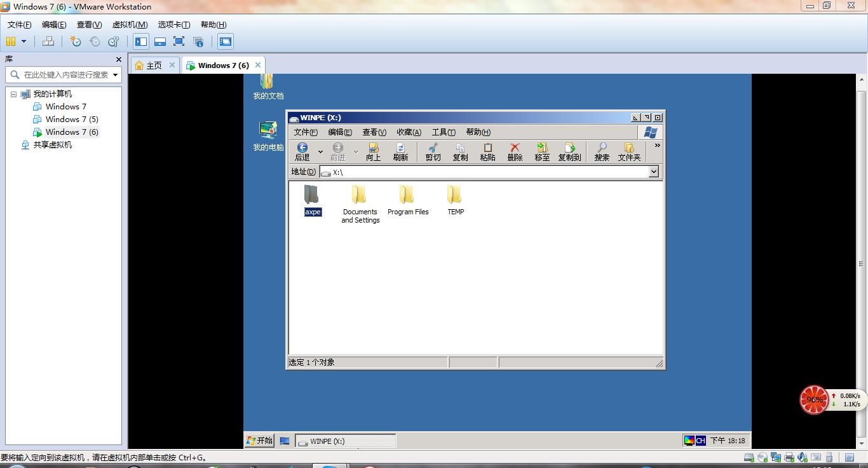Toggle the thumbnail bar view icon
868x468 pixels.
tap(160, 41)
